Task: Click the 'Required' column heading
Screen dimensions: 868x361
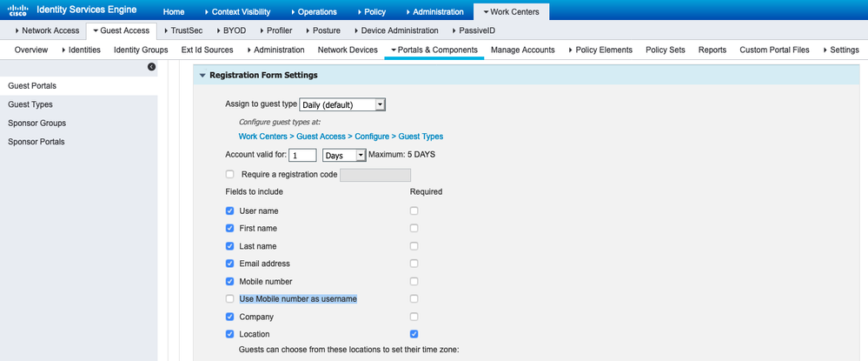Action: coord(427,192)
